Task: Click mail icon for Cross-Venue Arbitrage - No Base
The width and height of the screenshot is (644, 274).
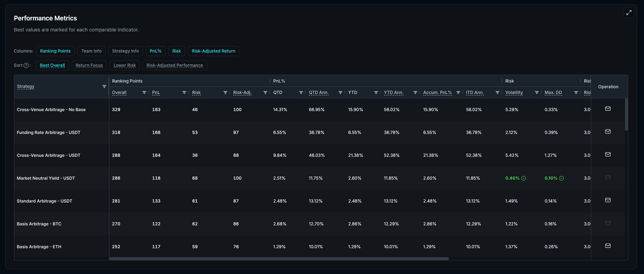Action: tap(608, 109)
